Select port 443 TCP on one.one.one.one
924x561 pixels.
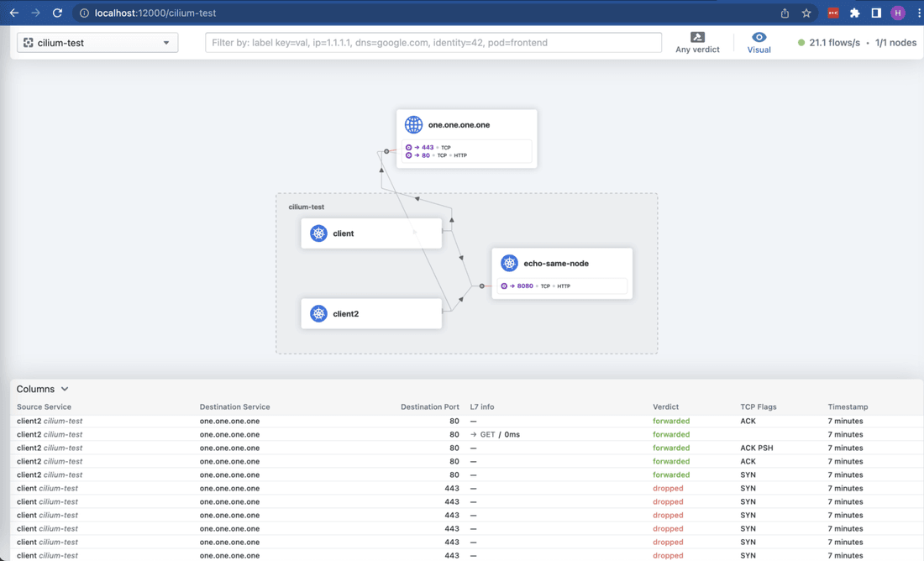point(428,147)
